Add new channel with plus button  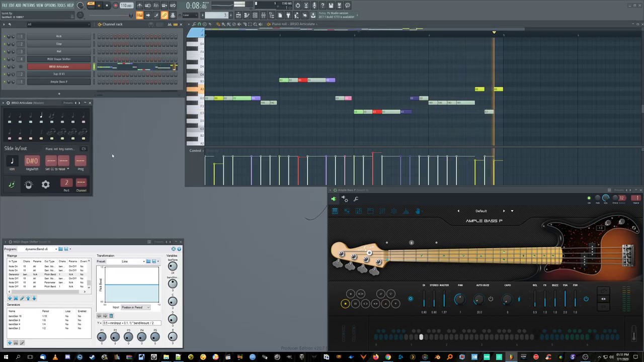[x=59, y=94]
